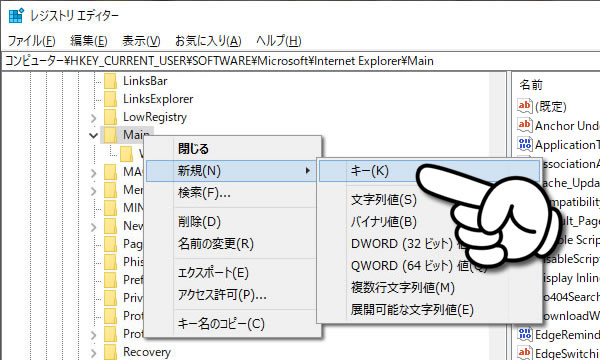Click the LowRegistry key name
The width and height of the screenshot is (600, 360).
coord(155,117)
